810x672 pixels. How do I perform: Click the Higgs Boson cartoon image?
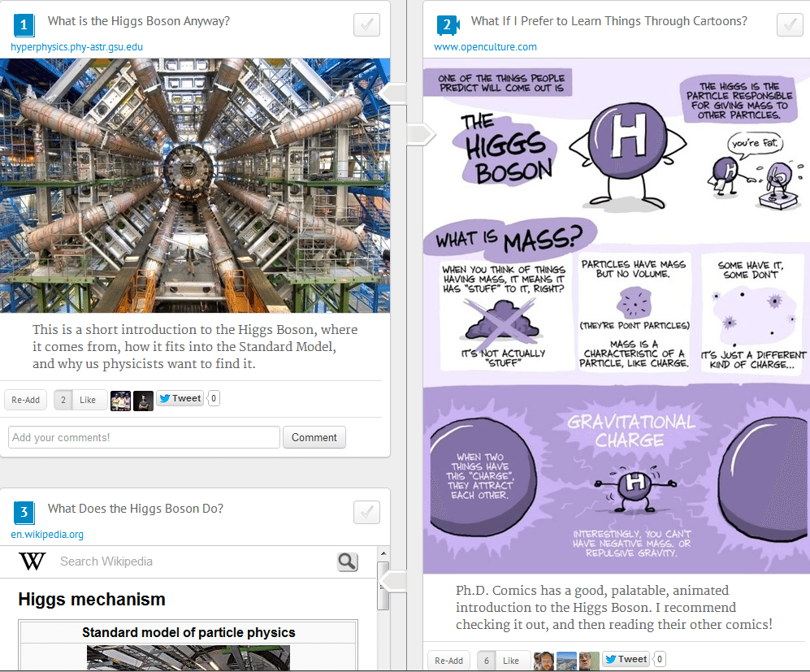[617, 315]
